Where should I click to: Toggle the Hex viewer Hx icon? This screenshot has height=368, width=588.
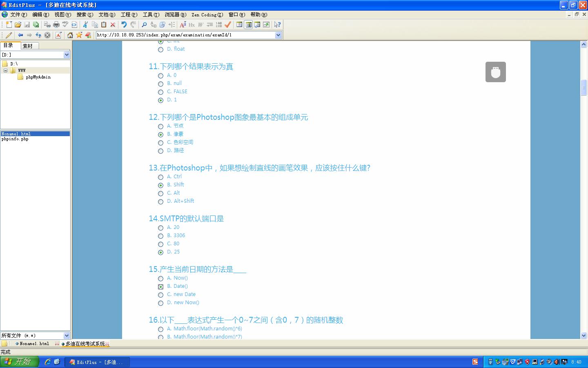tap(192, 25)
